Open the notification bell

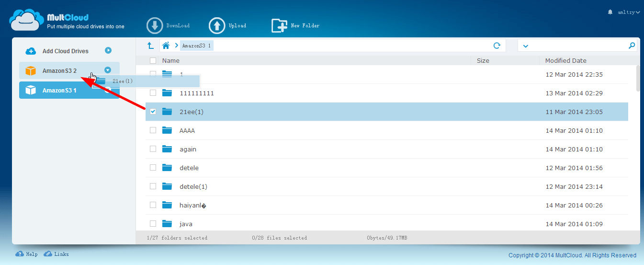(x=610, y=12)
